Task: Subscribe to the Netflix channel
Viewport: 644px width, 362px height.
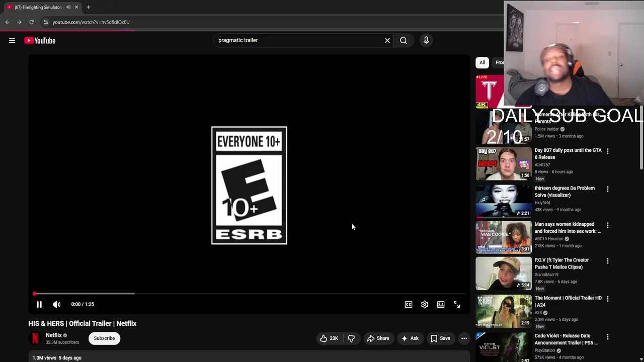Action: pyautogui.click(x=104, y=338)
